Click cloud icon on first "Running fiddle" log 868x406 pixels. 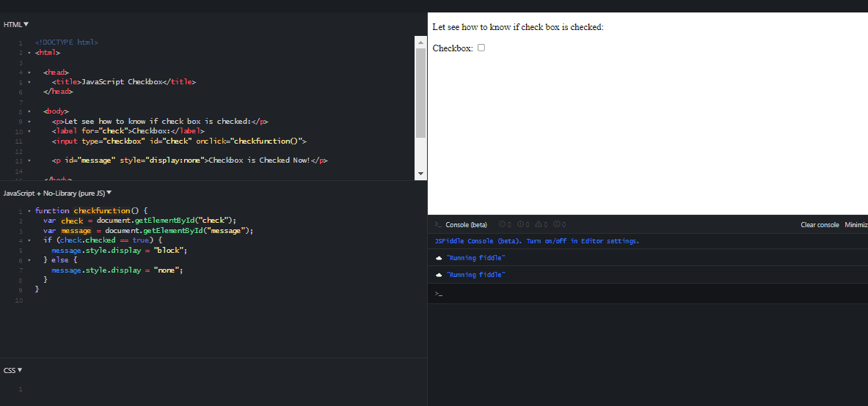coord(439,258)
